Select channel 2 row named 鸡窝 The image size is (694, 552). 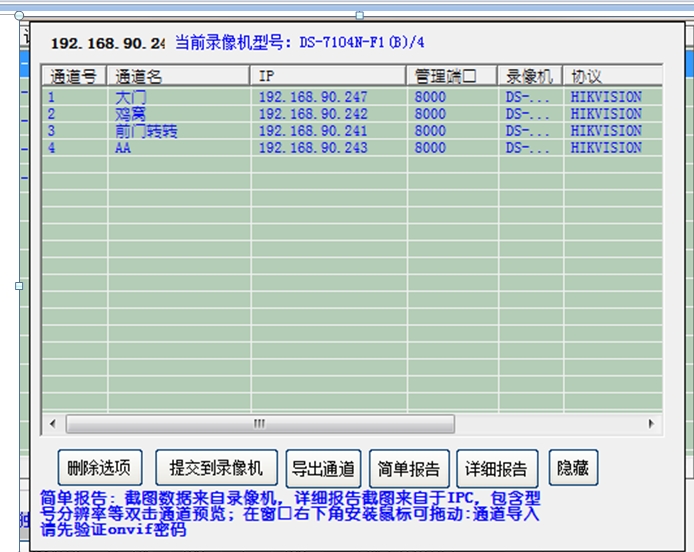click(x=131, y=114)
